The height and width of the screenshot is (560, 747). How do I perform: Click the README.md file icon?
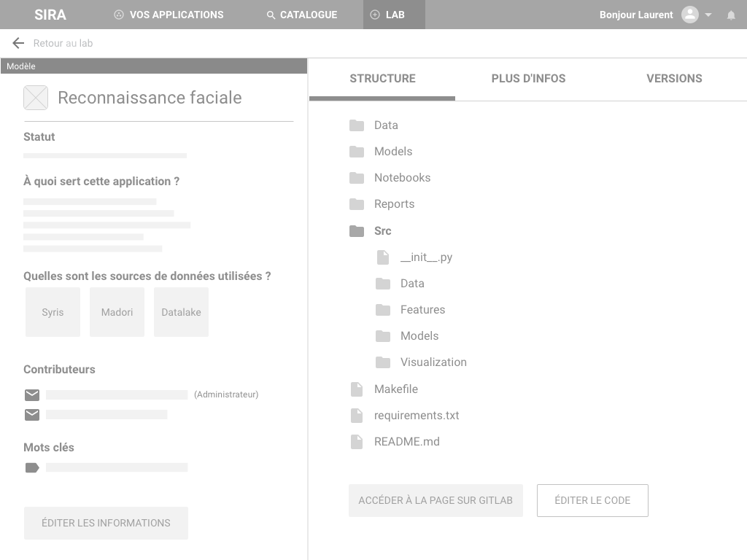[x=356, y=441]
